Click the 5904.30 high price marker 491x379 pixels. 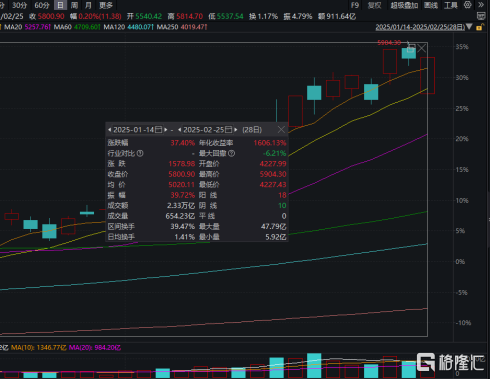click(389, 43)
